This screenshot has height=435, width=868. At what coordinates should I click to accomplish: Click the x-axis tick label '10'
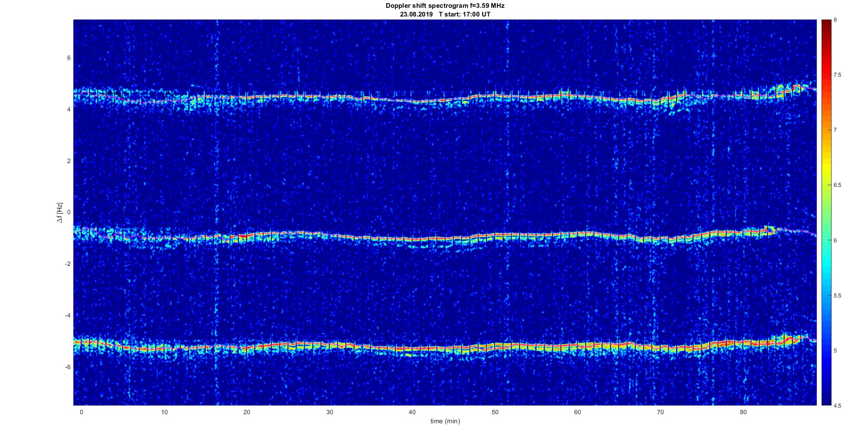point(164,412)
